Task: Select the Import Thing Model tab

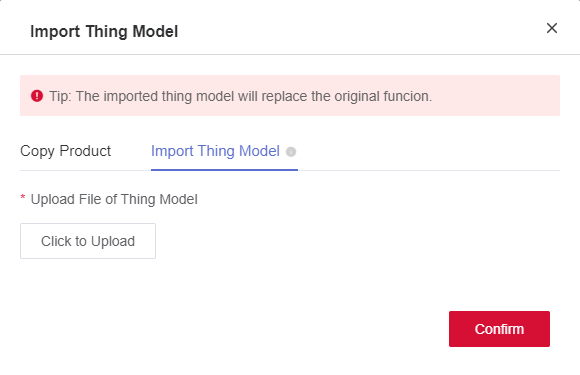Action: [215, 151]
